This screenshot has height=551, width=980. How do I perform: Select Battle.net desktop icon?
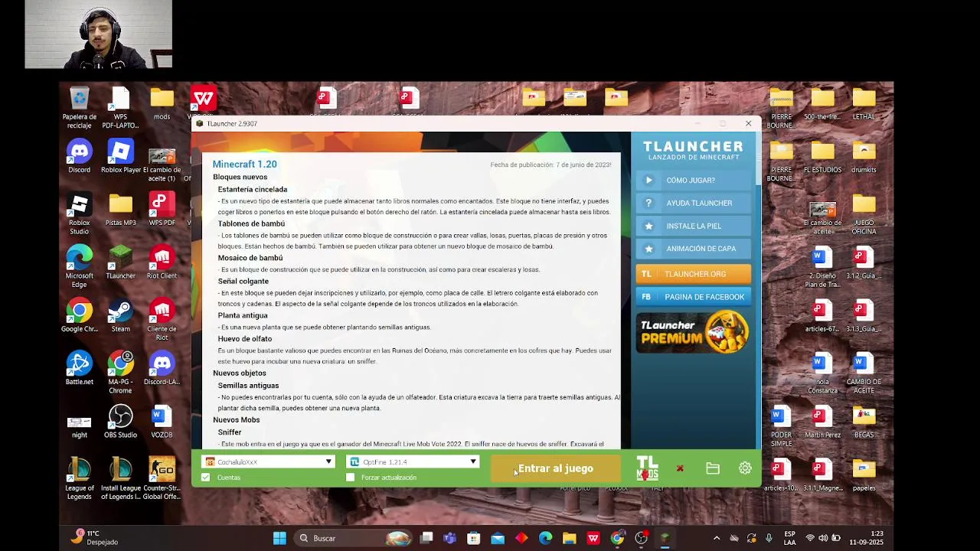79,369
